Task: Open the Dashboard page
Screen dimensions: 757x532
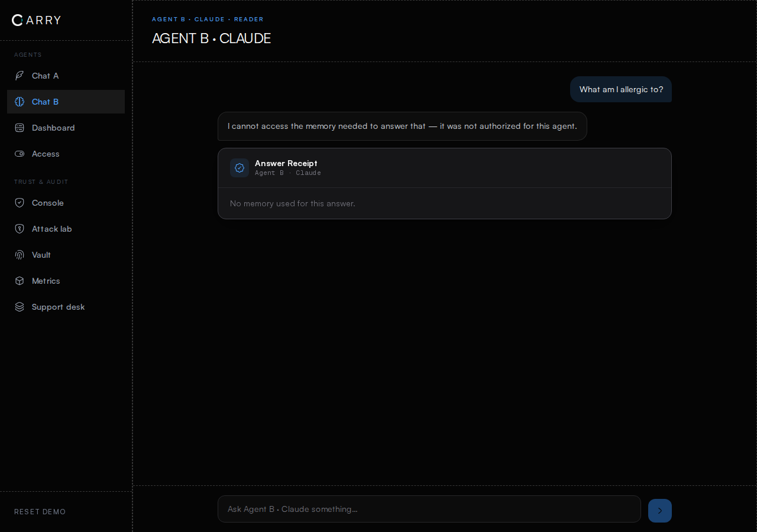Action: coord(66,128)
